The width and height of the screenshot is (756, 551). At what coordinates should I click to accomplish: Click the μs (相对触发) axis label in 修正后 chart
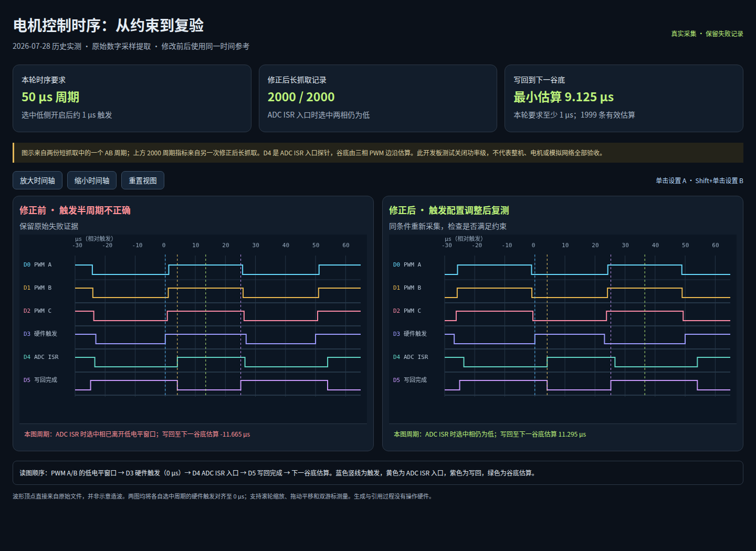(464, 239)
